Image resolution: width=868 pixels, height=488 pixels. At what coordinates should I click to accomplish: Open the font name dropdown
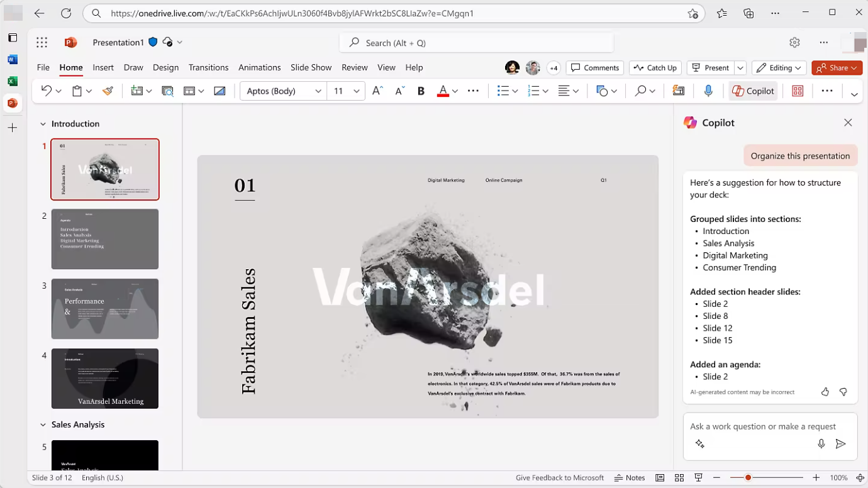(282, 91)
